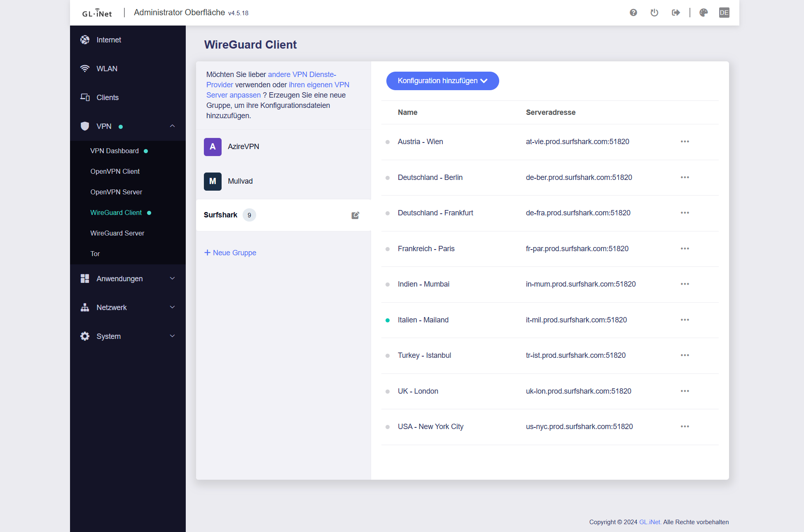Click the Neue Gruppe link to add group
Viewport: 804px width, 532px height.
coord(231,252)
